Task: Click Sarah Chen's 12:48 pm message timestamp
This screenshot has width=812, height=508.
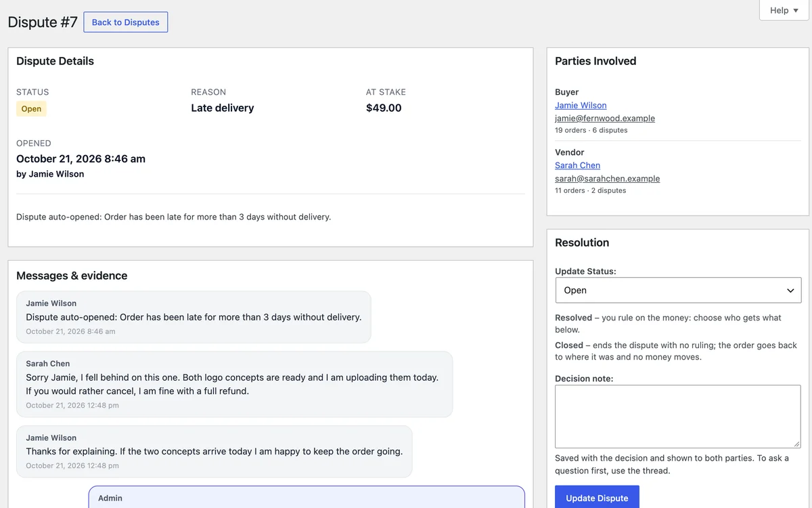Action: (72, 405)
